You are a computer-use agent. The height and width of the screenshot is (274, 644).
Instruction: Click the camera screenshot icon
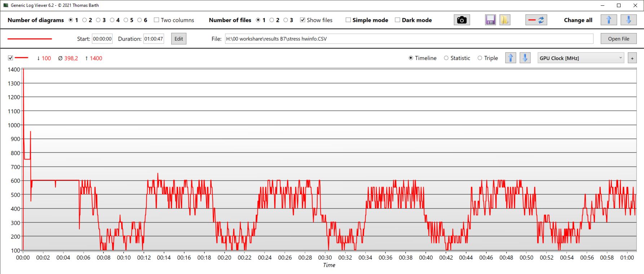462,20
